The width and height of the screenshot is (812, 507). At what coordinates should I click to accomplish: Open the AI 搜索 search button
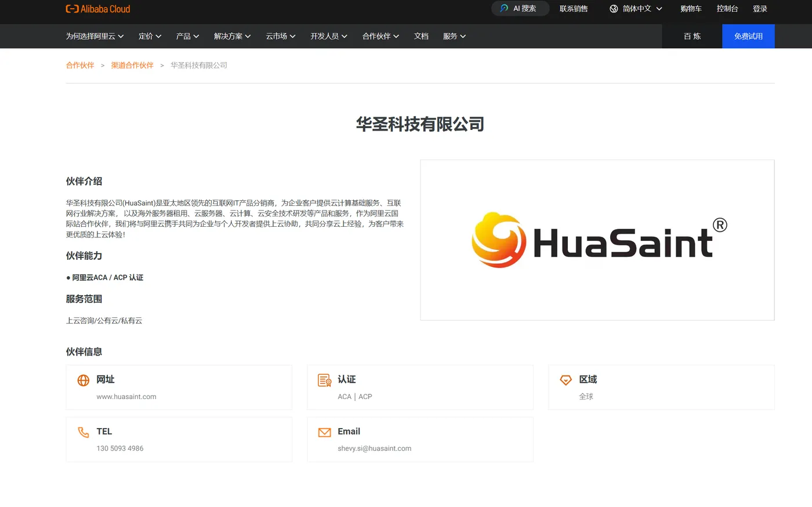[x=520, y=9]
